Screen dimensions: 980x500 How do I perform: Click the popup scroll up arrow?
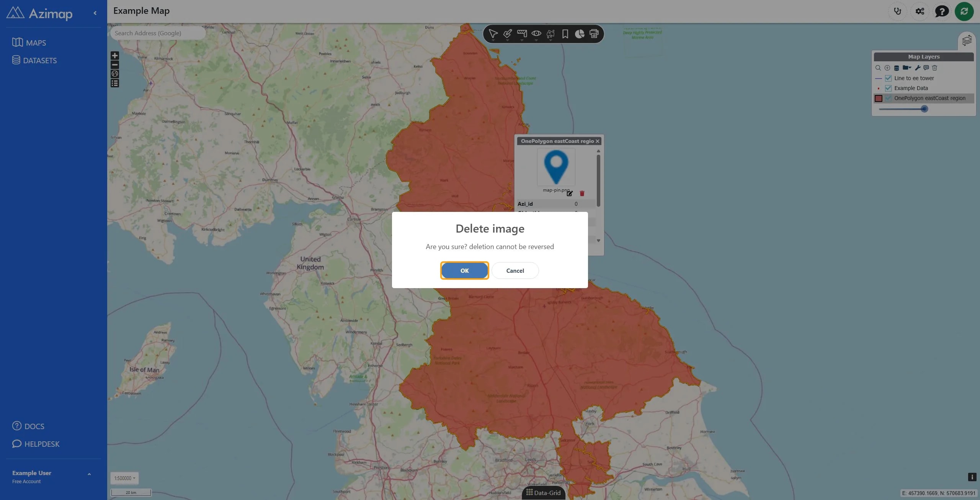[598, 151]
